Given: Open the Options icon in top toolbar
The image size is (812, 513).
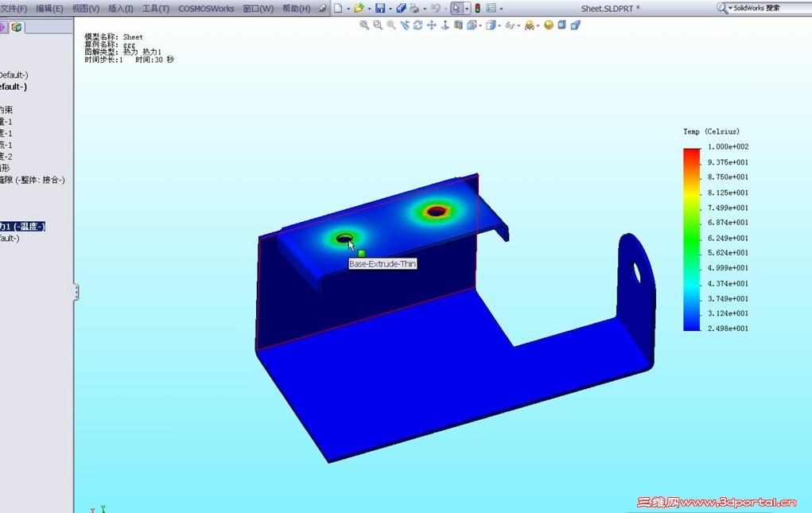Looking at the screenshot, I should point(491,8).
